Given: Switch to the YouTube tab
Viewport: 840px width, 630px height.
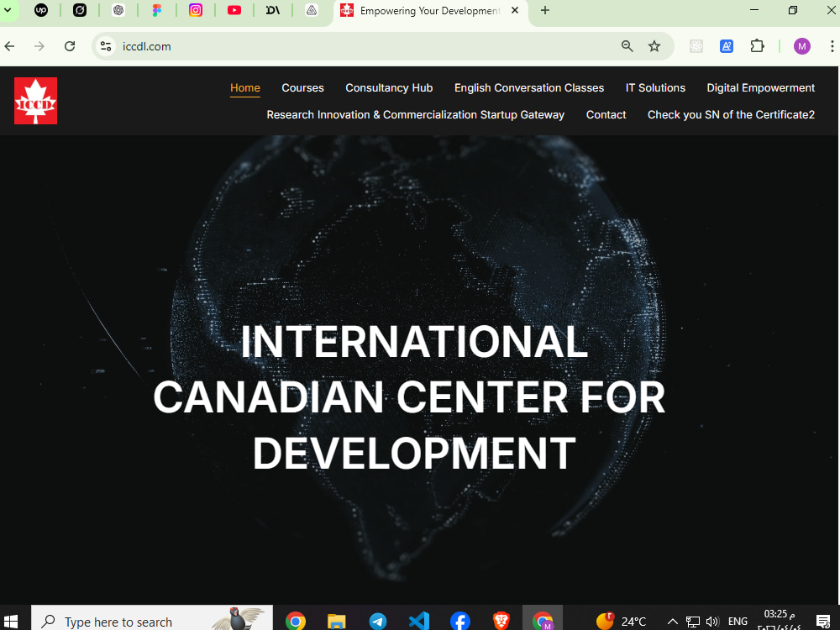Looking at the screenshot, I should click(x=234, y=10).
